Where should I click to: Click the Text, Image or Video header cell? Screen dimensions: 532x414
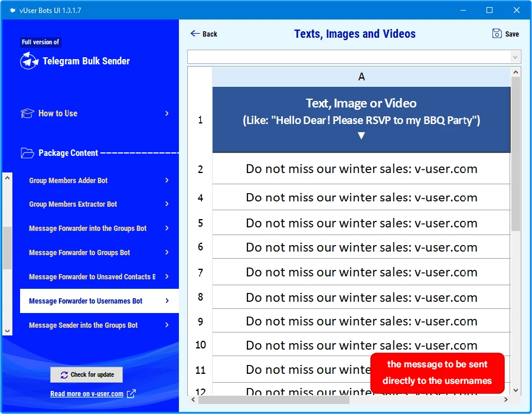pyautogui.click(x=361, y=119)
